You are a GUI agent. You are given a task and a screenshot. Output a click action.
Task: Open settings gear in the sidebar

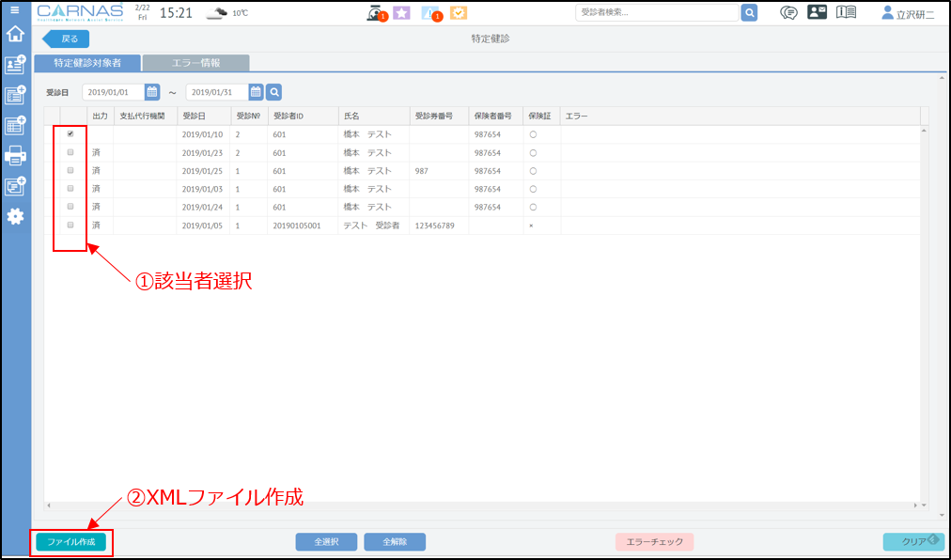(15, 216)
